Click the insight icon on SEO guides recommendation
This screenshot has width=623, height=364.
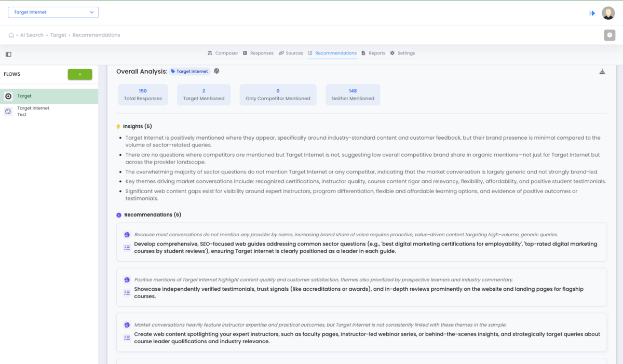(127, 235)
